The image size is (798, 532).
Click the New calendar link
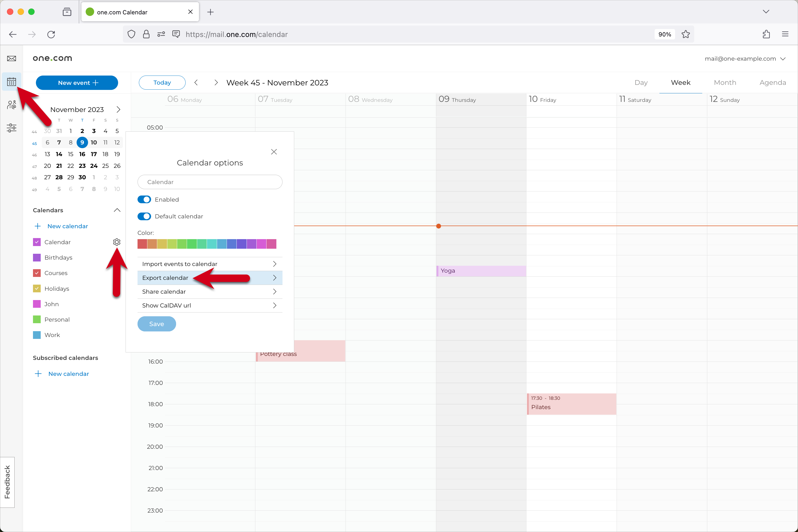pos(68,226)
